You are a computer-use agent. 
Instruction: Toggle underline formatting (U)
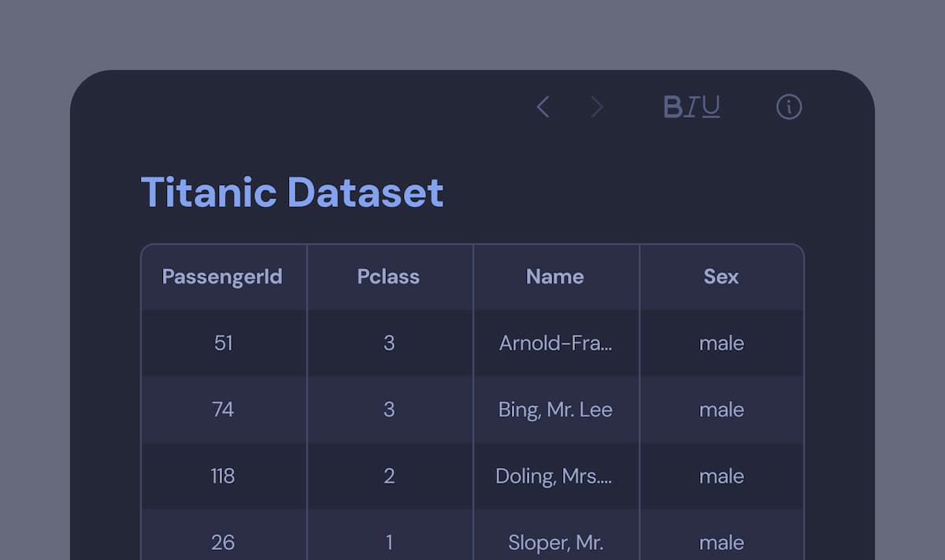tap(710, 107)
